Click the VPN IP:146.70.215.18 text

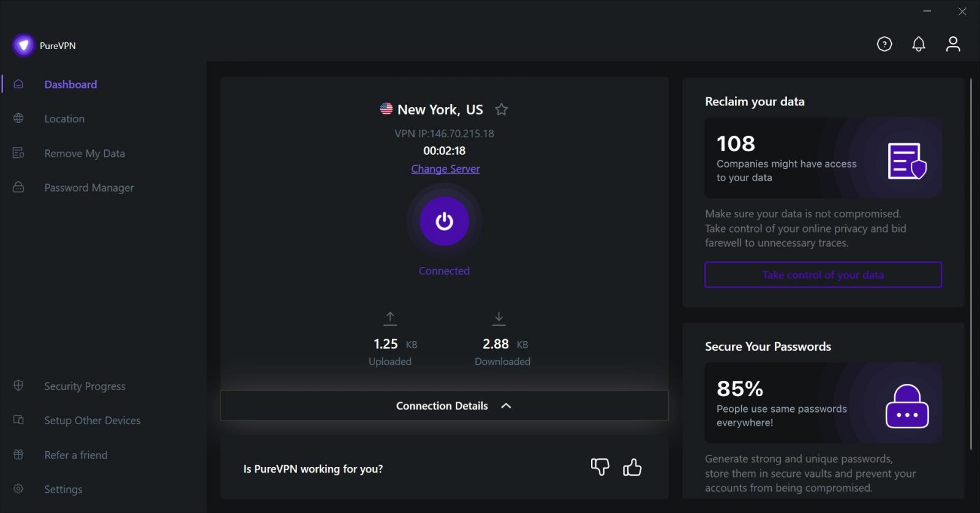(444, 133)
